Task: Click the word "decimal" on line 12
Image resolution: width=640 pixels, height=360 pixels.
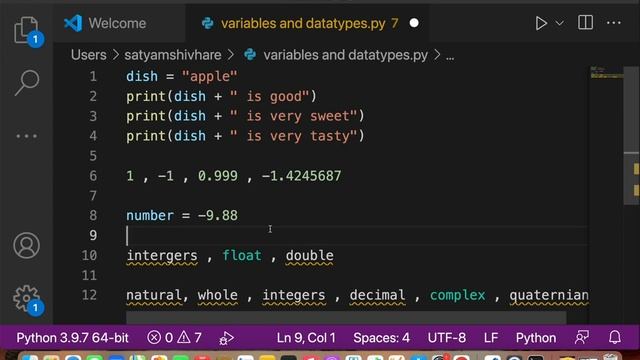Action: [x=377, y=295]
